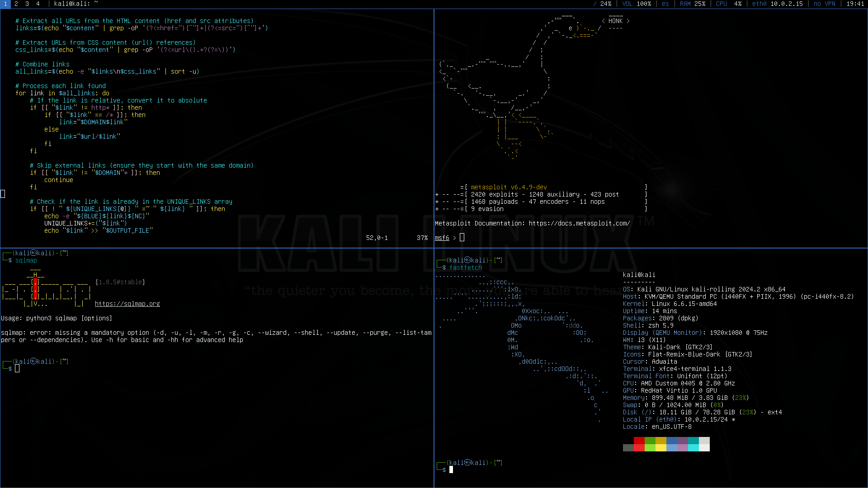Click the fastfetch command text
The image size is (868, 488).
tap(466, 267)
